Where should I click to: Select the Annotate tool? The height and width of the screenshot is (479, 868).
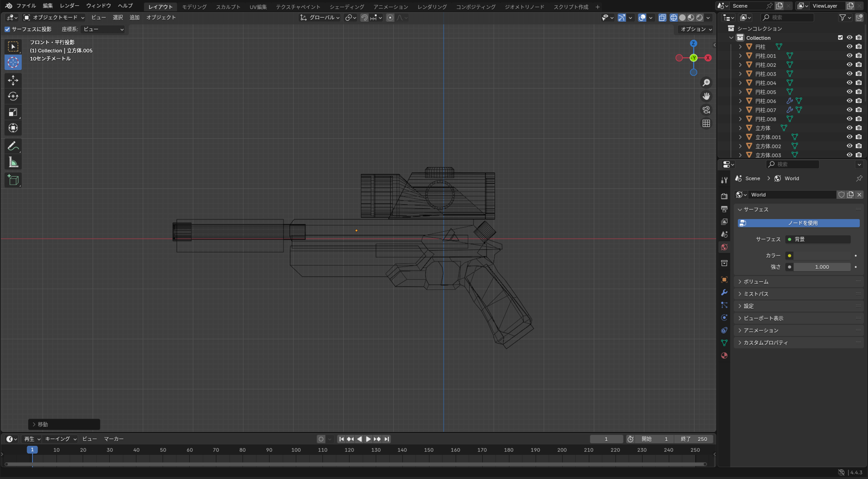click(x=13, y=145)
